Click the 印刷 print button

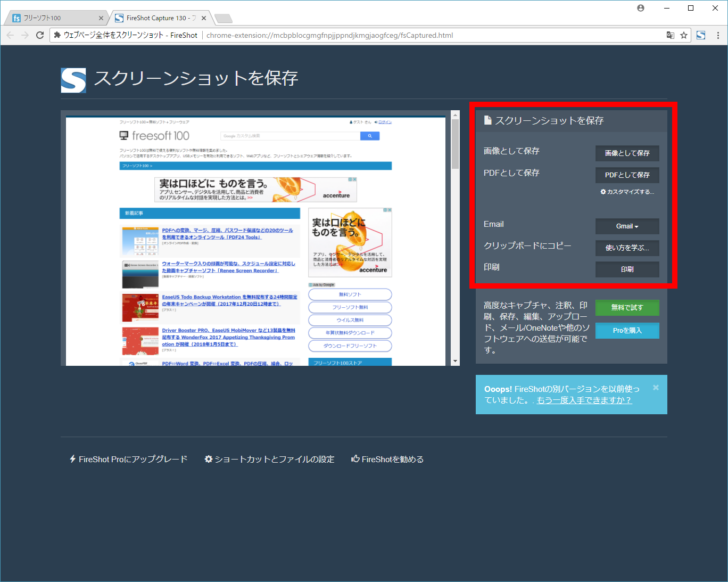click(x=627, y=269)
